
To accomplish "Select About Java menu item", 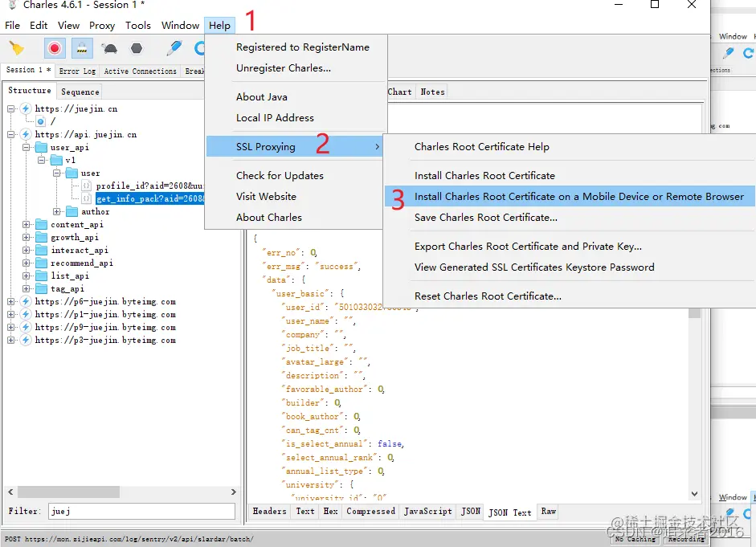I will coord(262,97).
